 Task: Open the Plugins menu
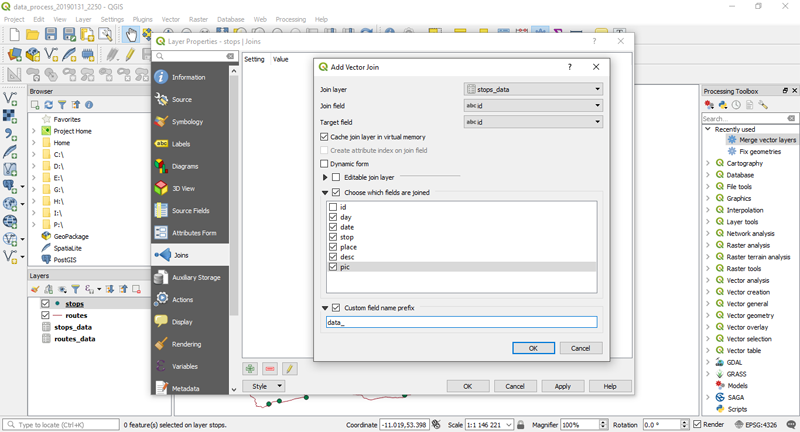tap(142, 19)
